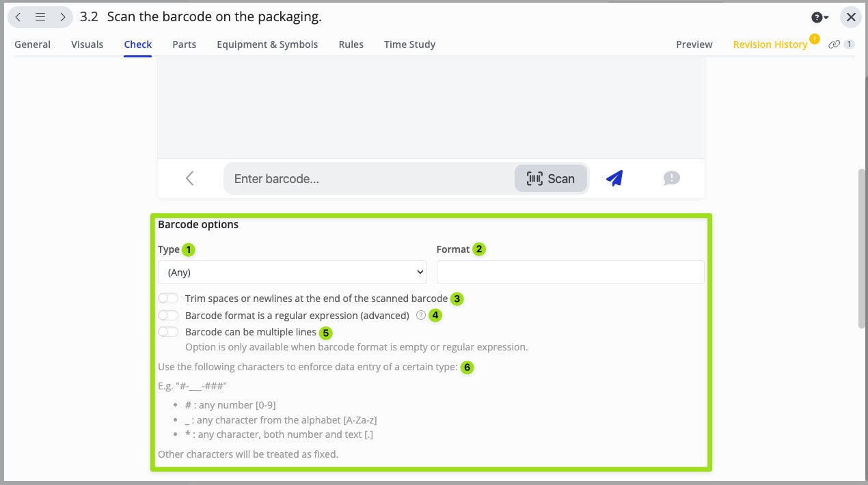868x485 pixels.
Task: Open the Rules tab
Action: pos(351,44)
